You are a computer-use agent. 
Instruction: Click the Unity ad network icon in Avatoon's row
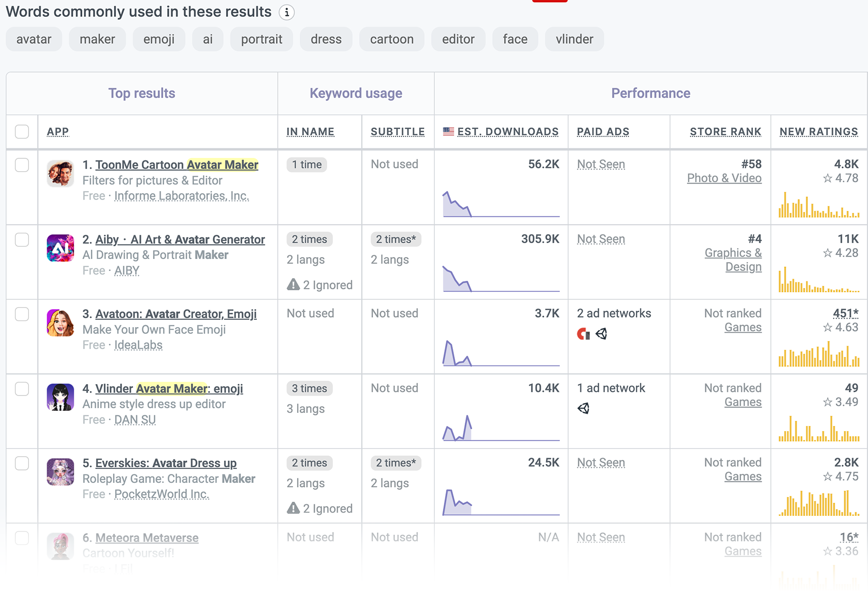[602, 334]
